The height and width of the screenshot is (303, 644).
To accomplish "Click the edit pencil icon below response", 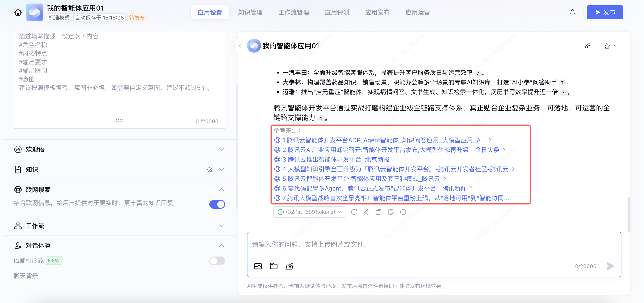I will pos(366,212).
